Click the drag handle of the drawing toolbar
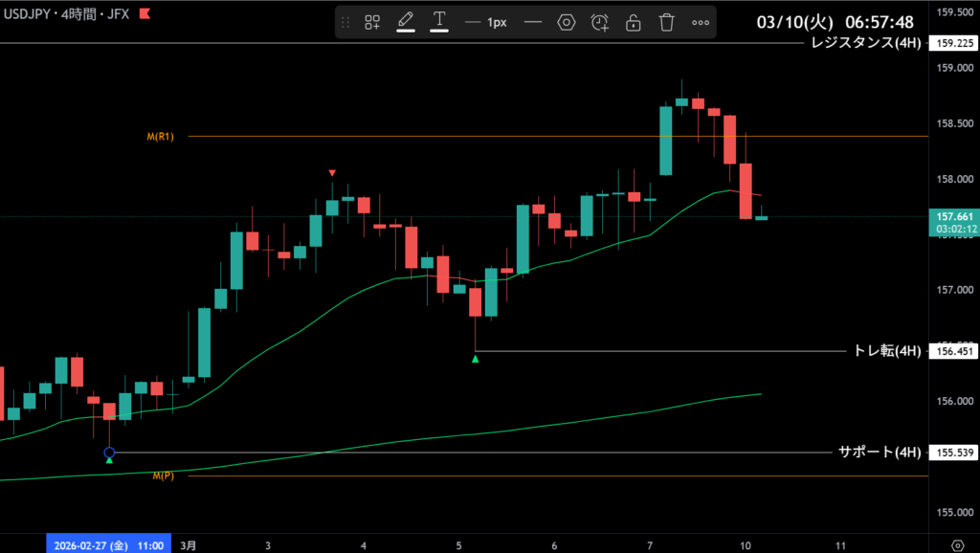Image resolution: width=980 pixels, height=553 pixels. click(345, 22)
